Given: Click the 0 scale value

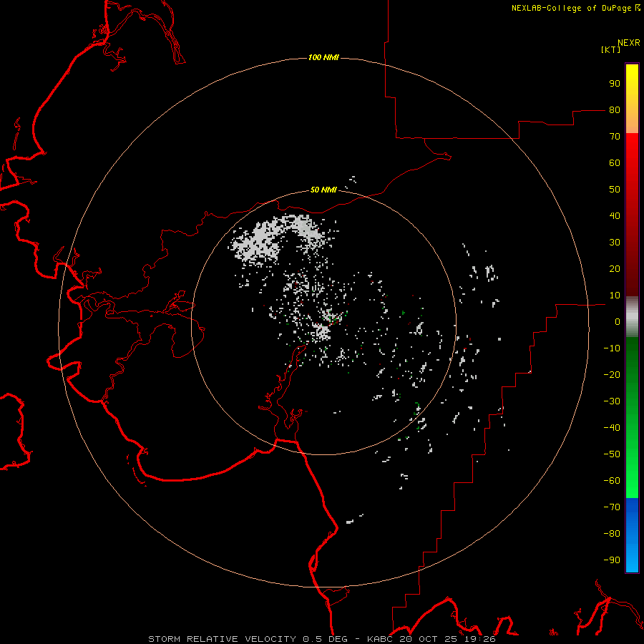Looking at the screenshot, I should click(618, 322).
